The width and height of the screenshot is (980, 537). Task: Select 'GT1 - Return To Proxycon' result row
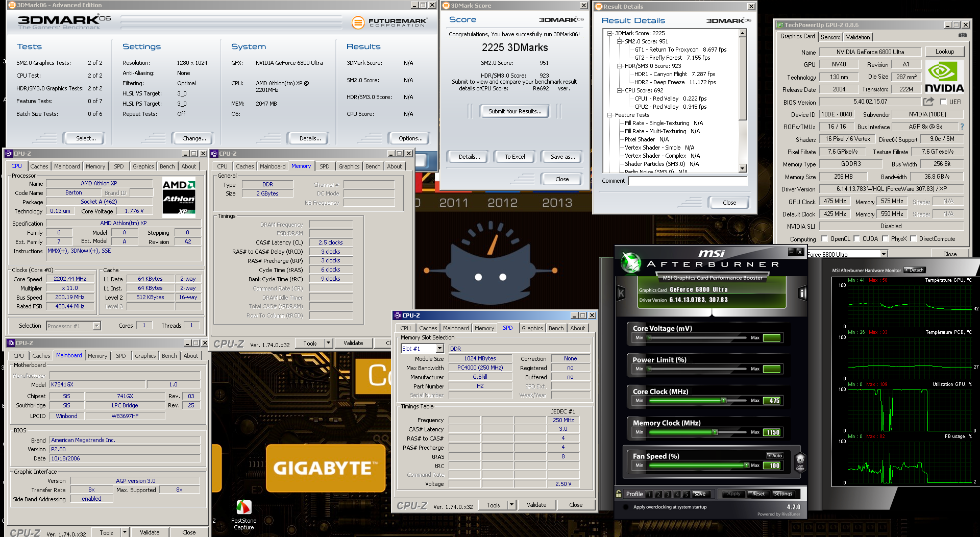[x=680, y=50]
